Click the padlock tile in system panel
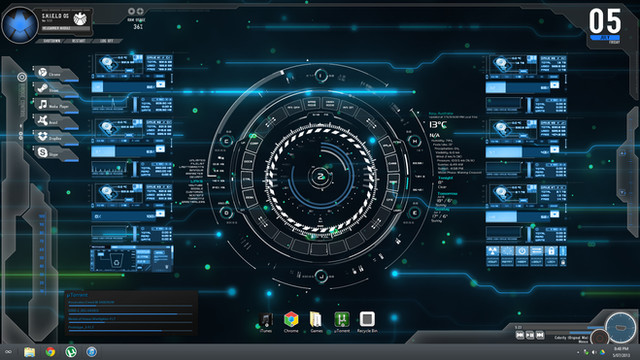 coord(551,251)
